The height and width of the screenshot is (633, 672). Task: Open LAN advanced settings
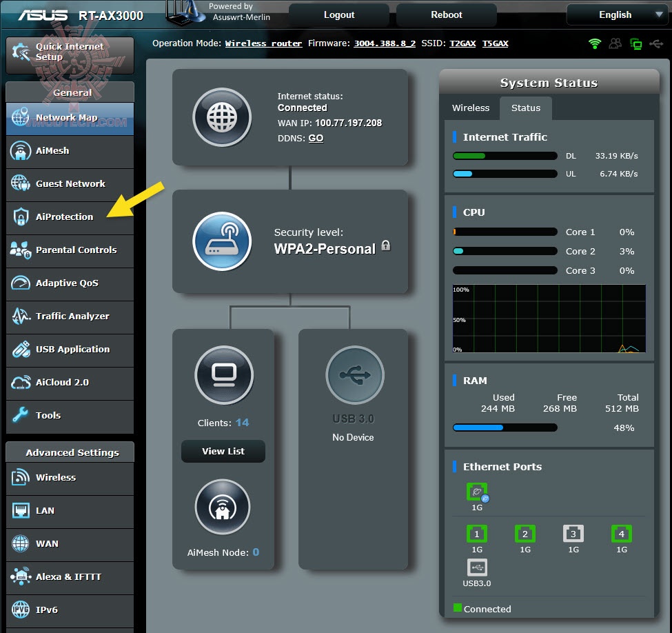point(70,511)
